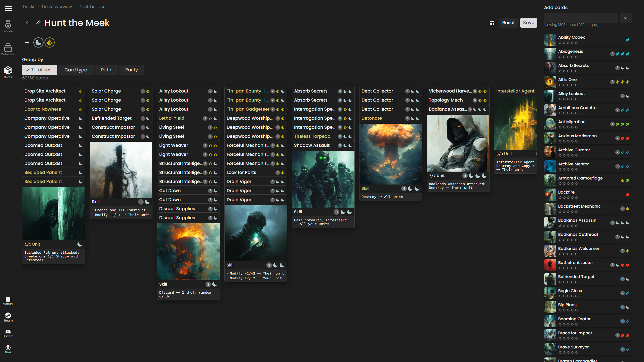Expand the Add cards filter dropdown
644x362 pixels.
(626, 18)
